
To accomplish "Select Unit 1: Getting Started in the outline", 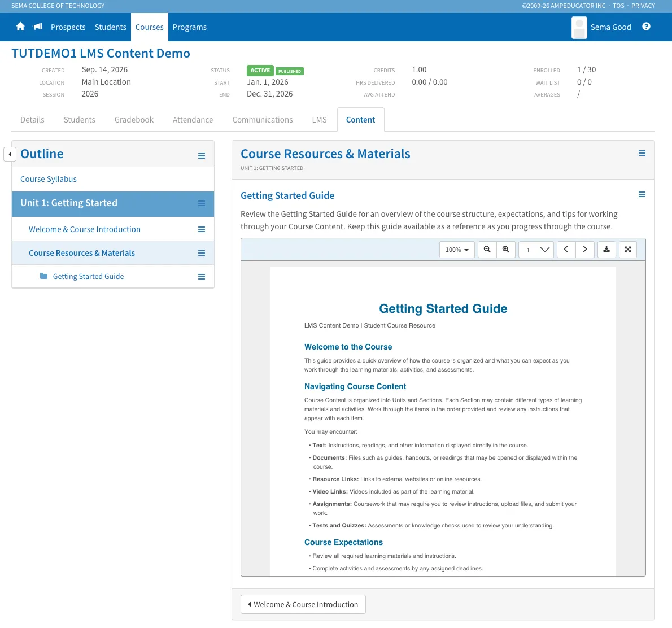I will (68, 203).
